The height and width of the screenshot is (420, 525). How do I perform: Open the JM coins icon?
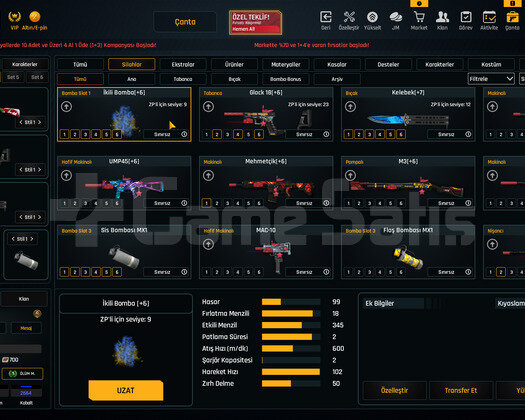[x=396, y=17]
